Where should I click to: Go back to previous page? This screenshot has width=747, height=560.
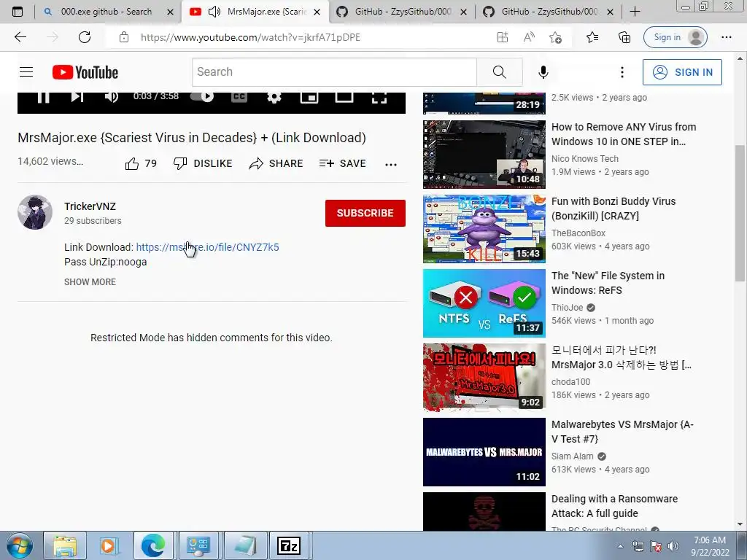pos(20,37)
